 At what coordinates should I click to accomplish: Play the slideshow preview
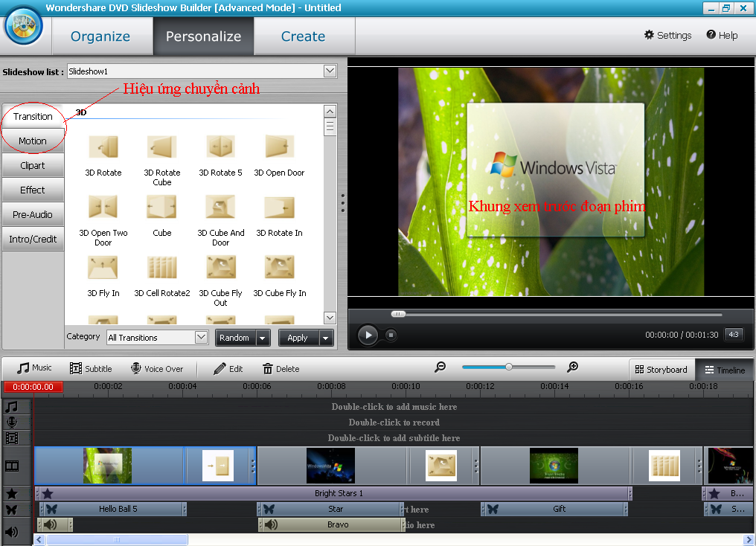point(368,335)
